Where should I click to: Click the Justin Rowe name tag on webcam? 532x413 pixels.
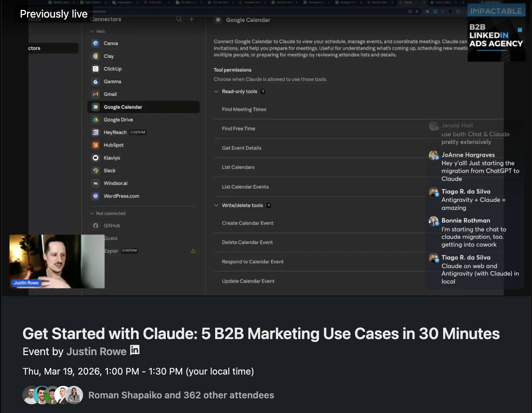26,283
